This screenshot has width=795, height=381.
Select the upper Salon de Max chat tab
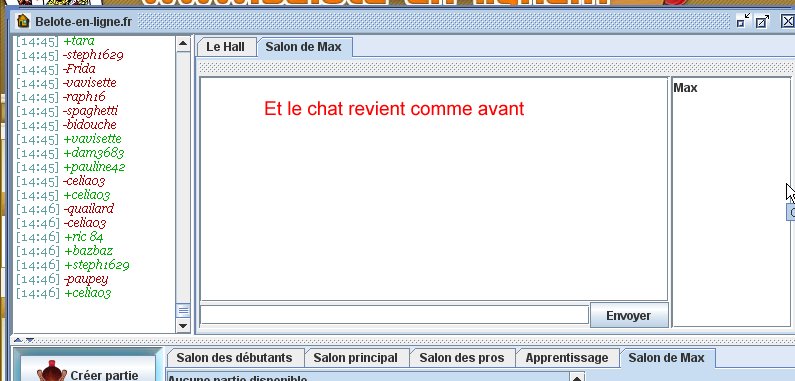304,47
